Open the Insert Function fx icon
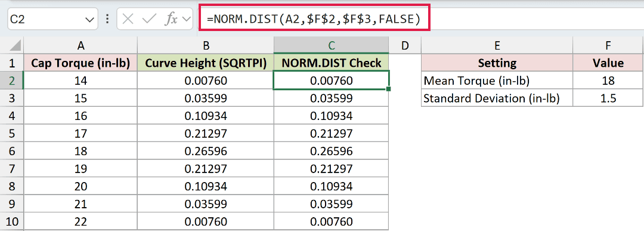Screen dimensions: 644x231 pyautogui.click(x=171, y=19)
